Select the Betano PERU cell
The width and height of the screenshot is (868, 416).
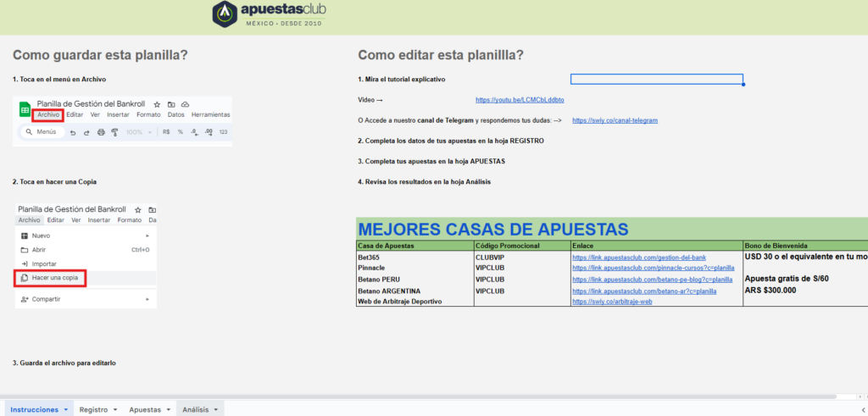click(415, 280)
